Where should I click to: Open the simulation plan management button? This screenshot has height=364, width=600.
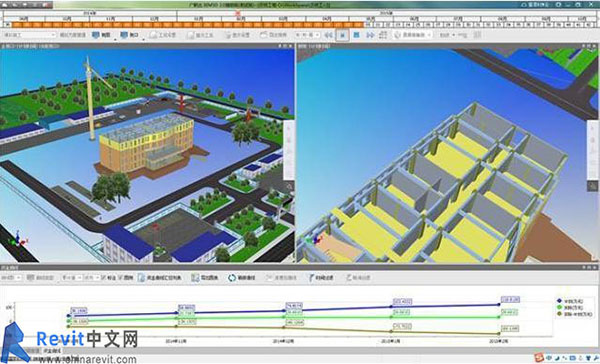coord(73,35)
